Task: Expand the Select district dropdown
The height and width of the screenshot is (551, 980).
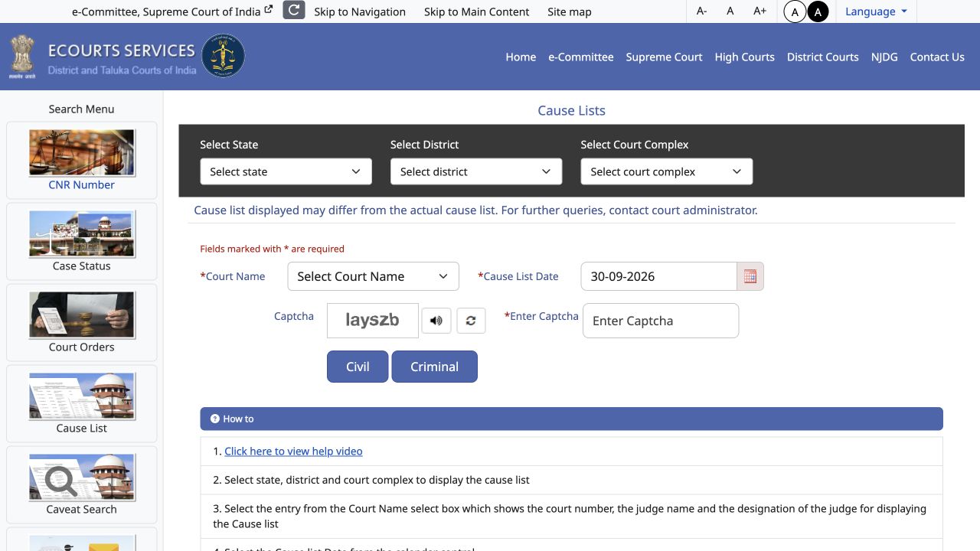Action: click(476, 171)
